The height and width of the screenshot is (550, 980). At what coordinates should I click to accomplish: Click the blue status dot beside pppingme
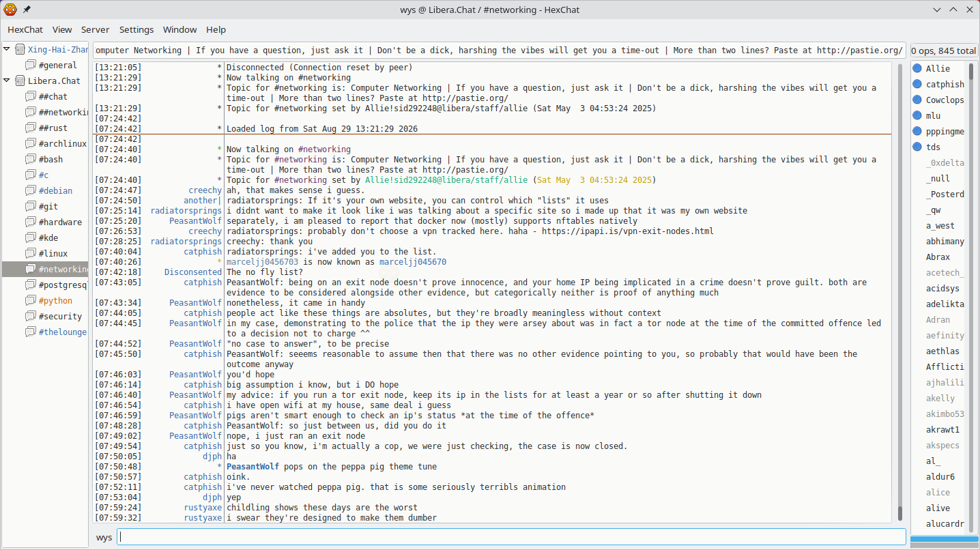pyautogui.click(x=917, y=131)
